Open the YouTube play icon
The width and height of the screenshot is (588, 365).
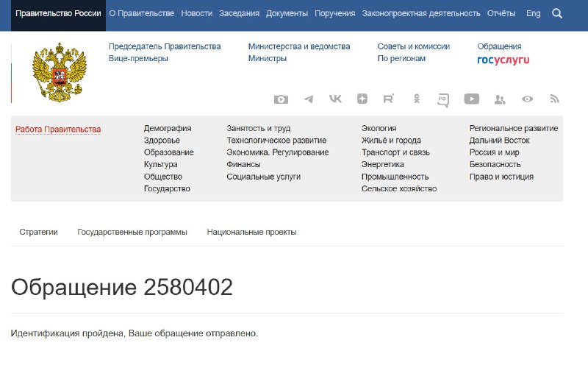point(471,99)
